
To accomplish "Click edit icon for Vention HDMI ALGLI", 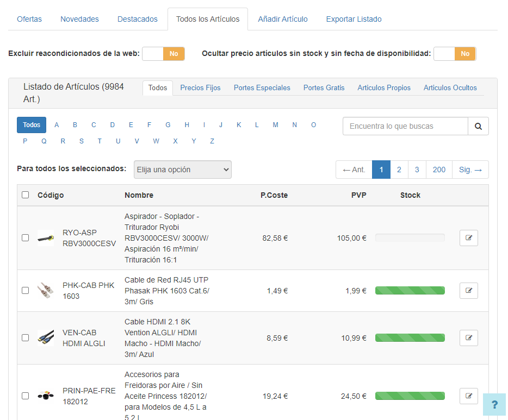I will tap(468, 338).
